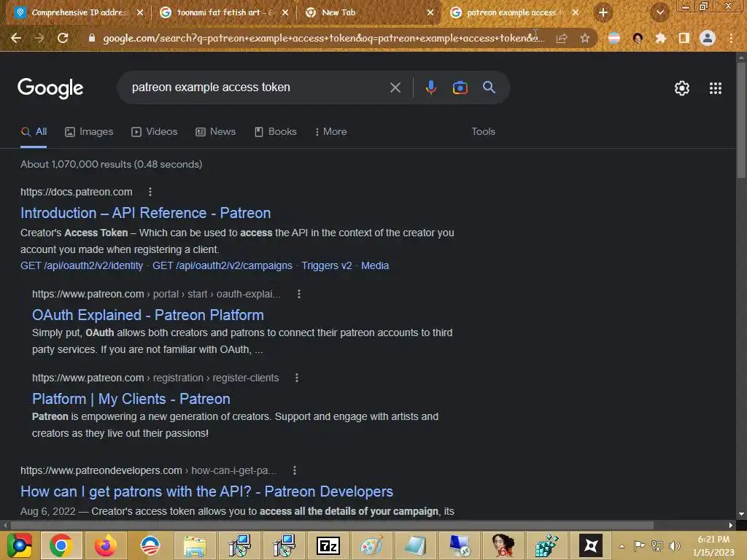
Task: Open search Tools options
Action: [483, 132]
